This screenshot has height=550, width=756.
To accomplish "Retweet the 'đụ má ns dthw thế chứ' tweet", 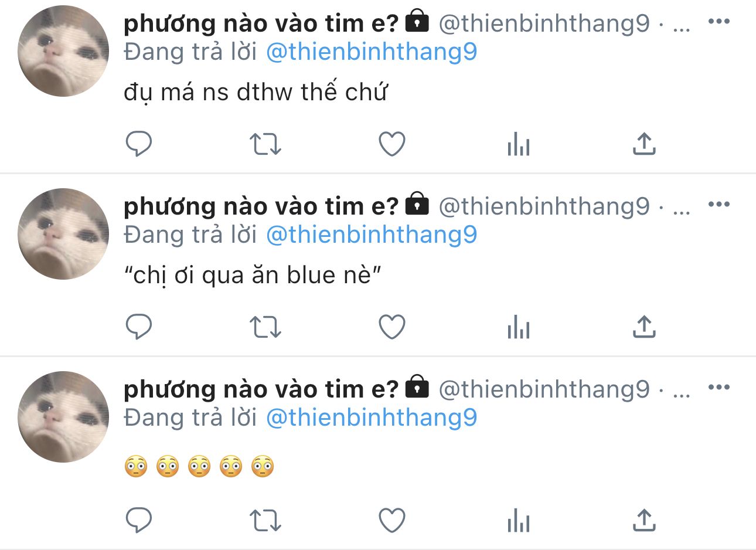I will click(x=265, y=144).
